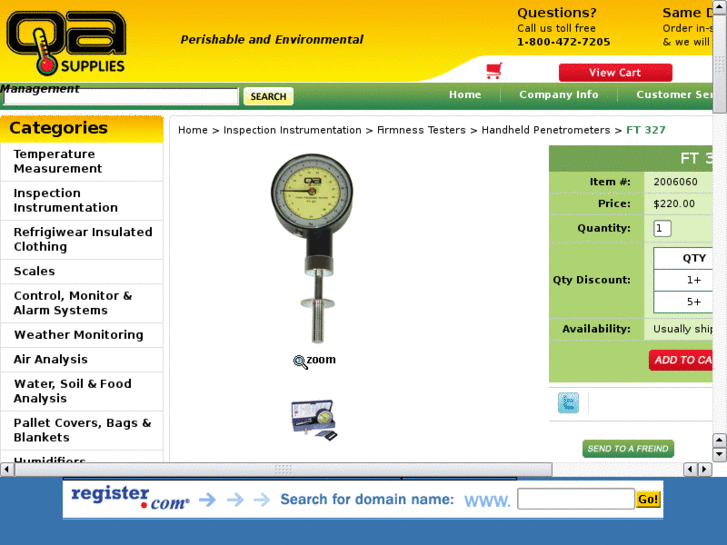Select Pallet Covers, Bags & Blankets category
This screenshot has width=727, height=545.
coord(82,430)
